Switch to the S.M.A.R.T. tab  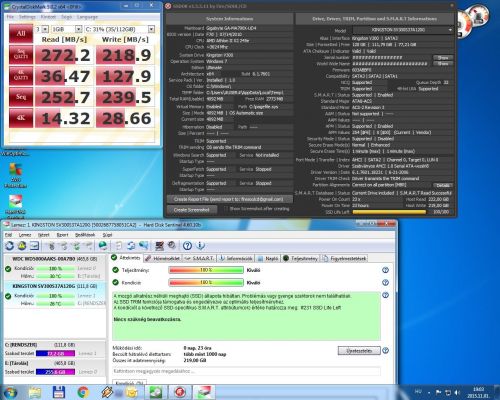(200, 258)
